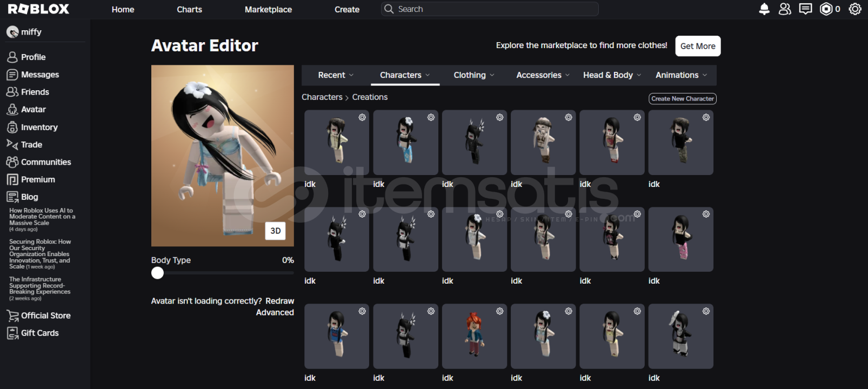Click the Get More button

click(698, 46)
